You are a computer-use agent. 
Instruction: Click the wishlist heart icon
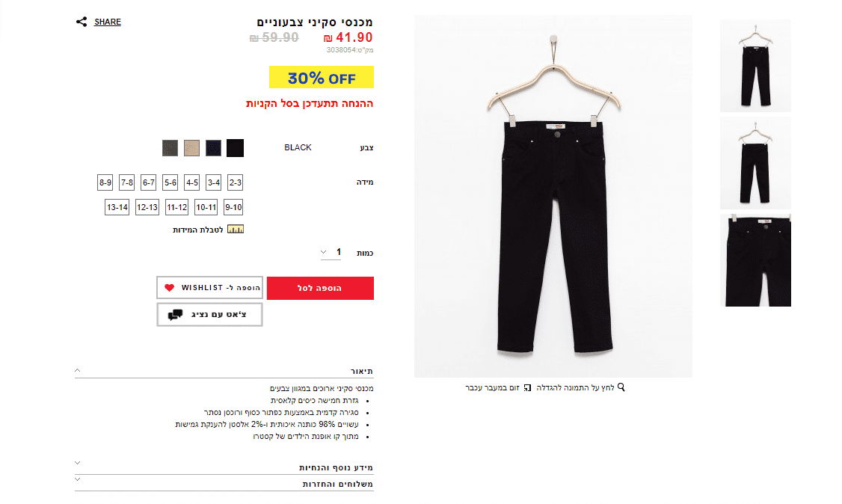(x=169, y=288)
